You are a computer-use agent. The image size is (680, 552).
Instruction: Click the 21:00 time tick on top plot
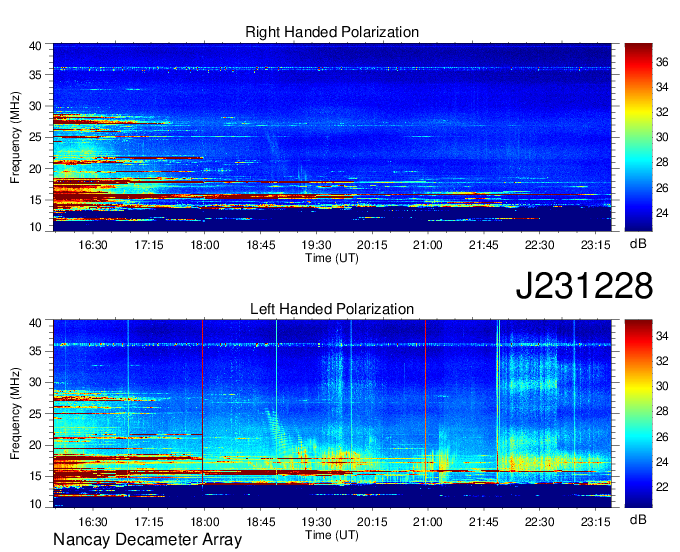tap(428, 245)
